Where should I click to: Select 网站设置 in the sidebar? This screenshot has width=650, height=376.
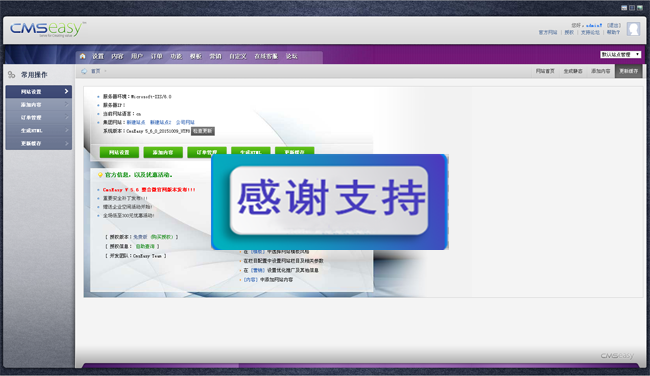39,92
